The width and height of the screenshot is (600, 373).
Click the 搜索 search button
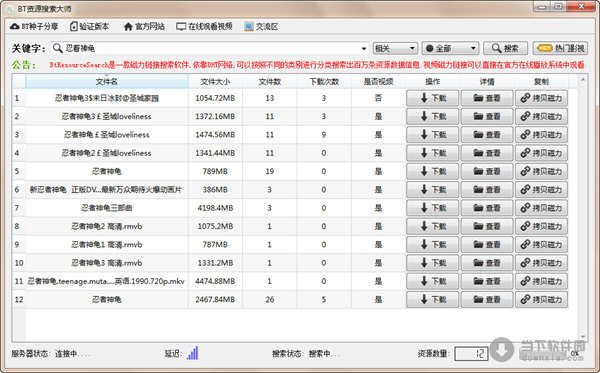coord(505,48)
